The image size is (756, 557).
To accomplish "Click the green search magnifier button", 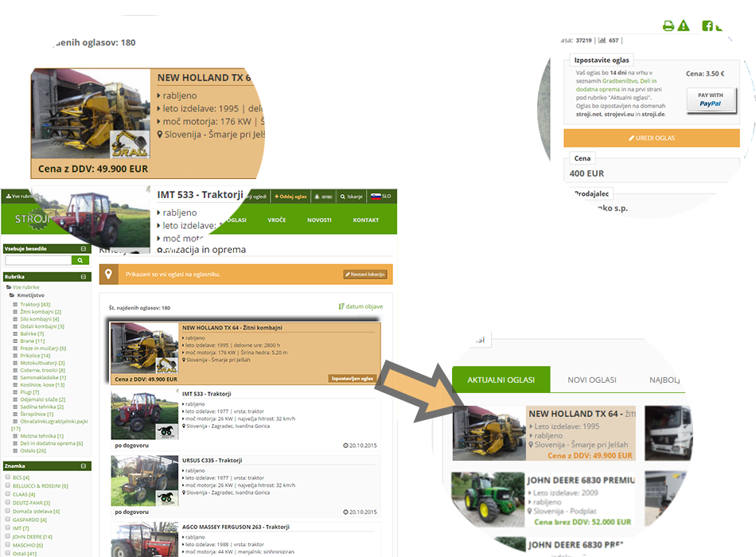I will click(80, 260).
